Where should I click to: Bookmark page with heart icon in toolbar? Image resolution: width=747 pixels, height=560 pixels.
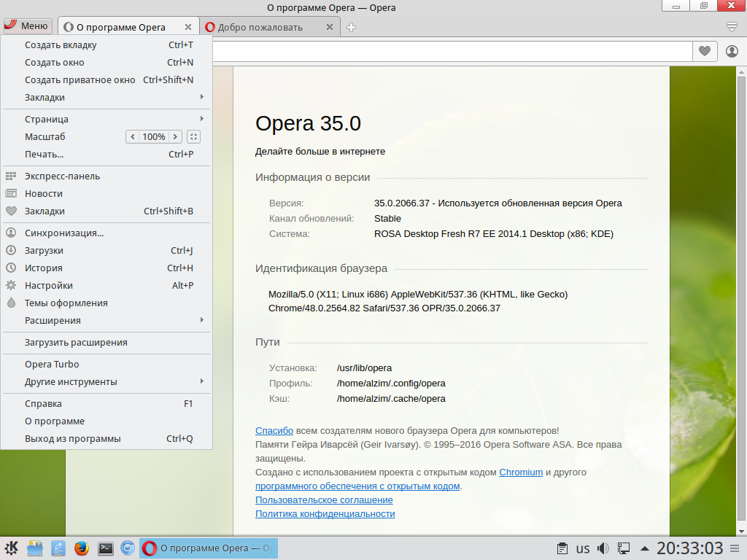coord(705,51)
